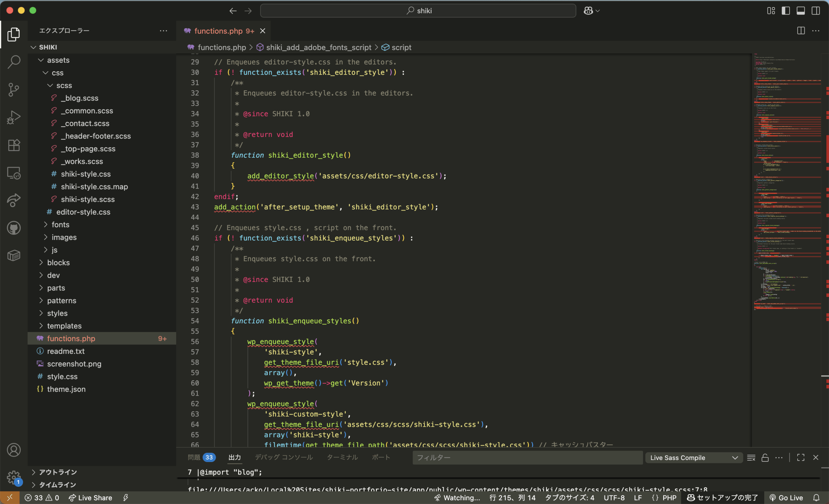
Task: Expand the アウトライン section
Action: tap(58, 472)
